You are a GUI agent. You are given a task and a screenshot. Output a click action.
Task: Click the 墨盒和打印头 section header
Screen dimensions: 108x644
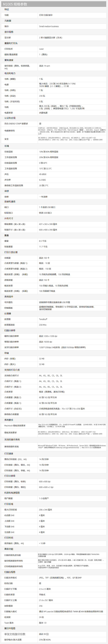click(11, 43)
